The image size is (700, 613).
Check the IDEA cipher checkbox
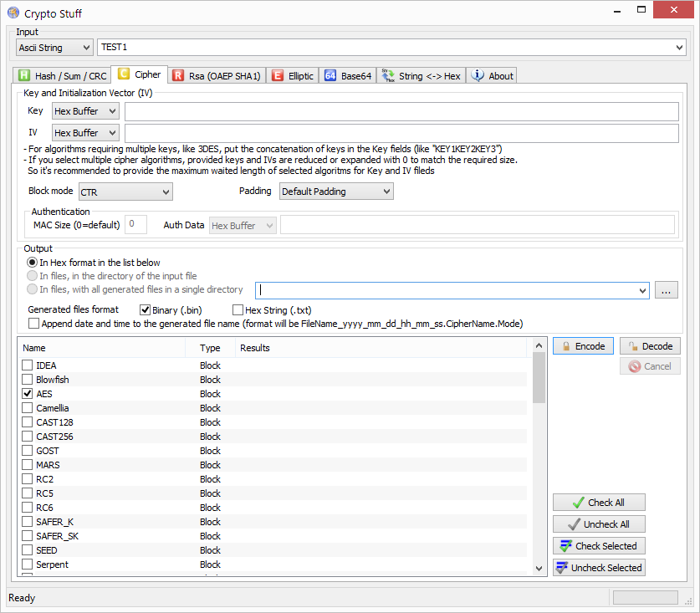(x=28, y=365)
